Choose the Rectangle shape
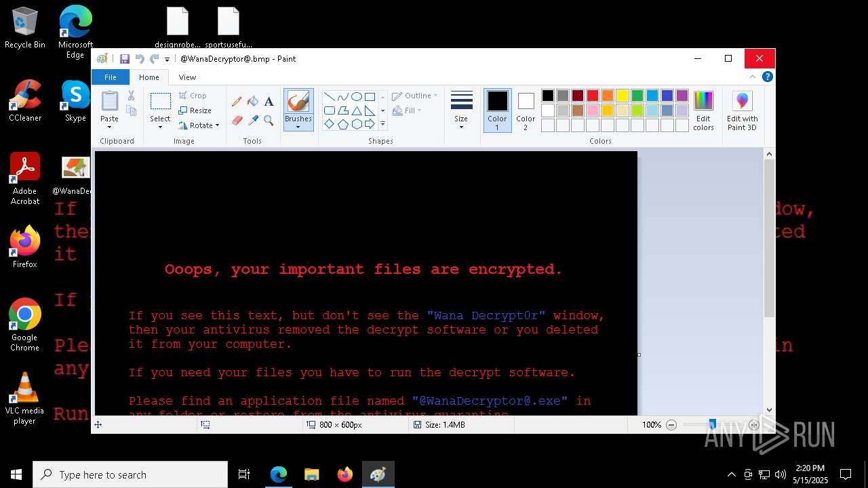868x488 pixels. pos(370,96)
